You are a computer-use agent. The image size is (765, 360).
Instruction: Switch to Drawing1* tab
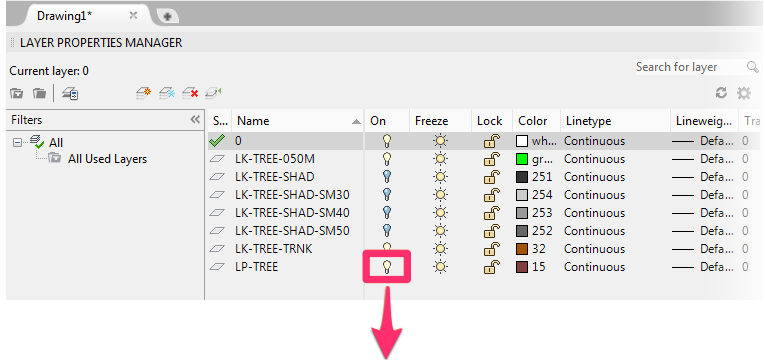(64, 15)
